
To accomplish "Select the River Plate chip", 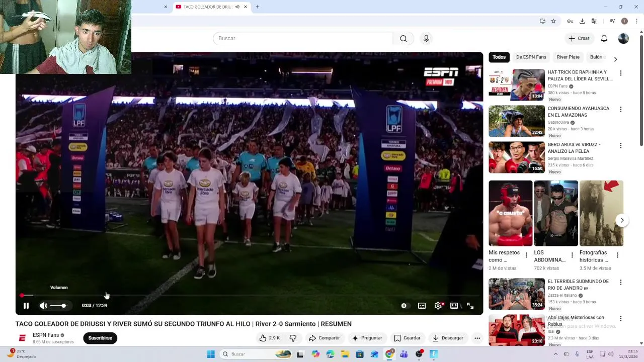I will coord(568,57).
